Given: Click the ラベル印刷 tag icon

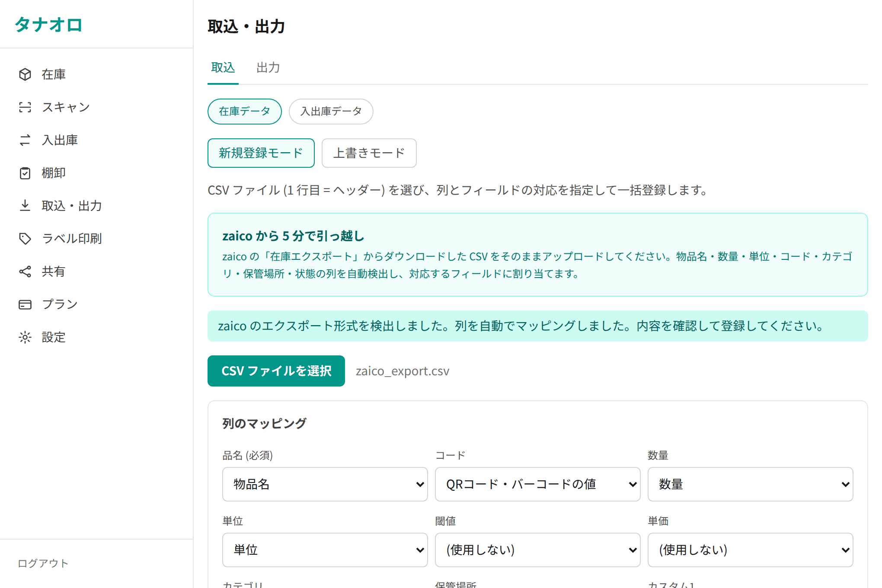Looking at the screenshot, I should point(25,239).
